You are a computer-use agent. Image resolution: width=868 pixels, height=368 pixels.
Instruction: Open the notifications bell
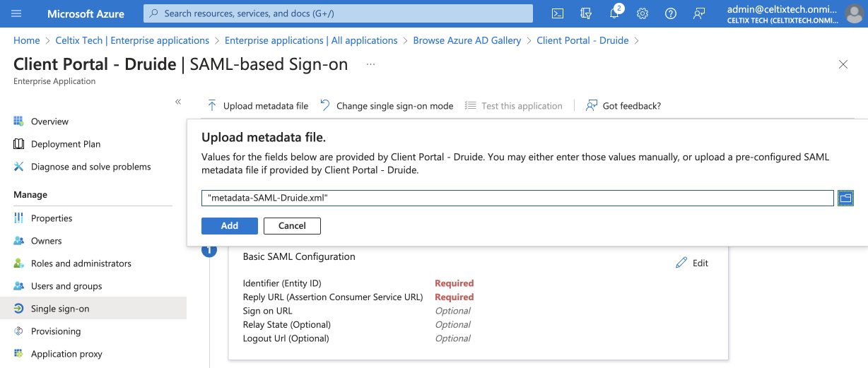614,13
